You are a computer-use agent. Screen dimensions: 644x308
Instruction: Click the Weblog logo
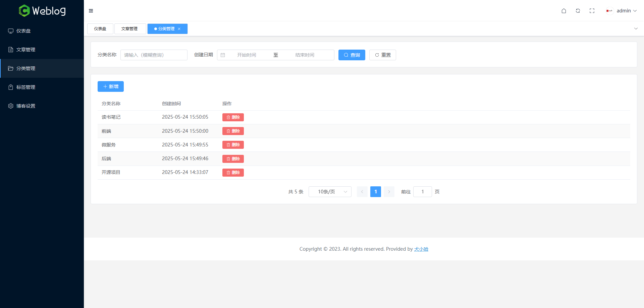(42, 11)
